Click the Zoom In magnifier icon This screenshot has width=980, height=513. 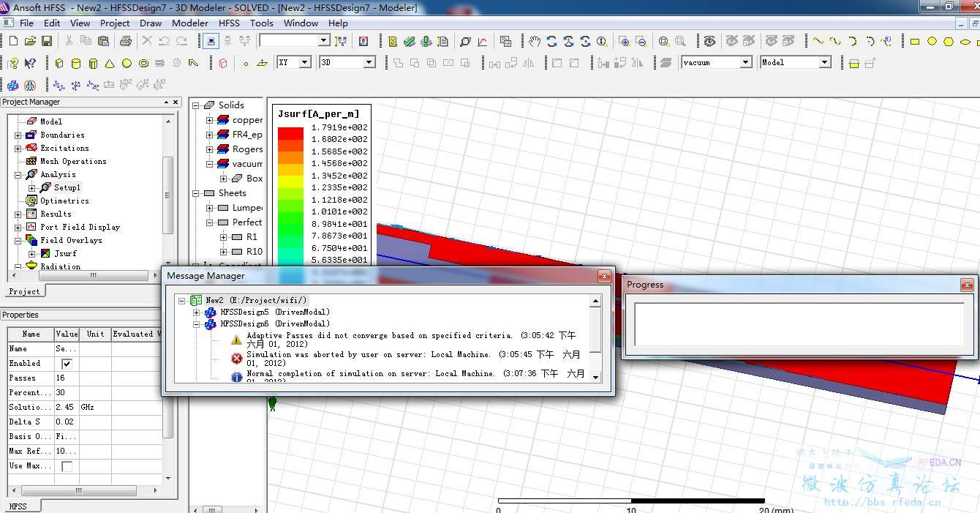click(624, 41)
